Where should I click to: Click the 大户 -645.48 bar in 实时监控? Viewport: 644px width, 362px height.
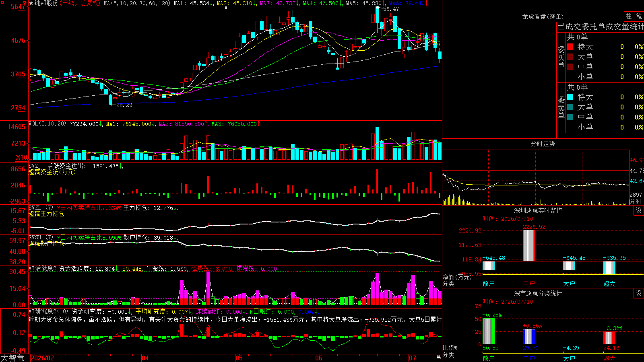pyautogui.click(x=569, y=265)
